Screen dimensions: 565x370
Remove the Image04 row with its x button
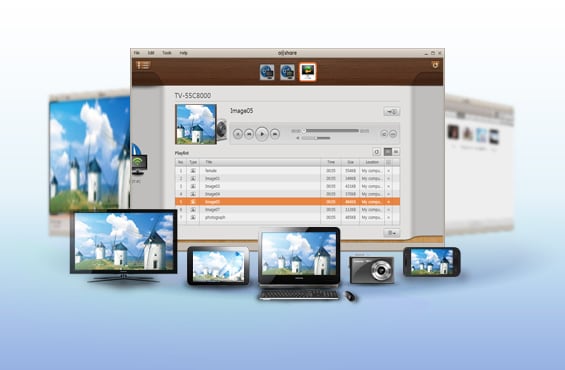point(388,194)
